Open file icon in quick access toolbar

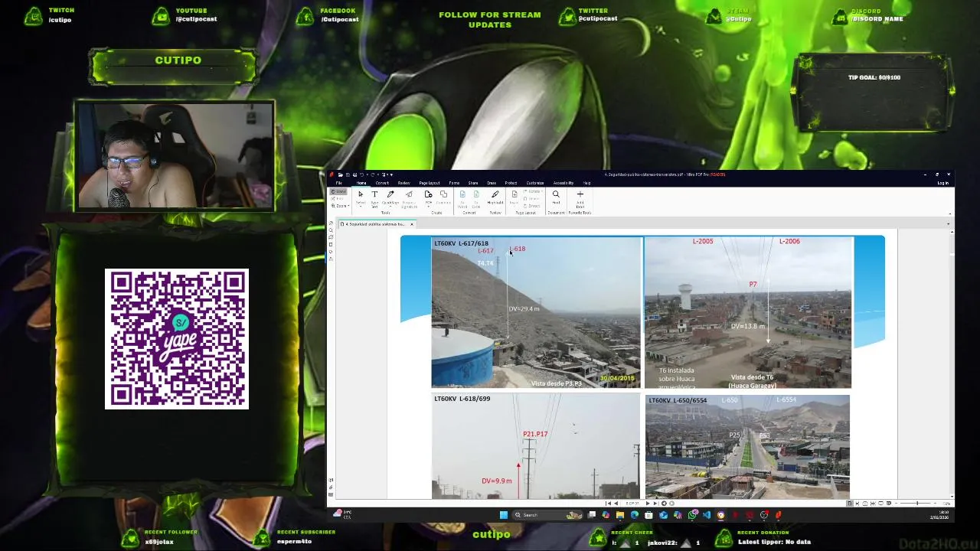pyautogui.click(x=341, y=174)
